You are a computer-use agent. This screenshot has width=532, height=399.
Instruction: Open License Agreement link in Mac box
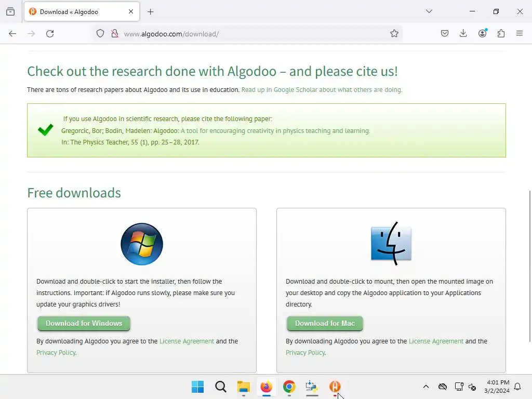pyautogui.click(x=436, y=341)
